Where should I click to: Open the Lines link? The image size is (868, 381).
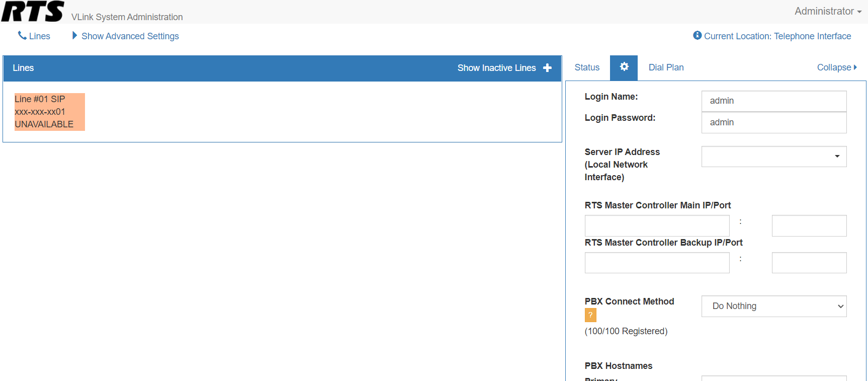coord(40,36)
